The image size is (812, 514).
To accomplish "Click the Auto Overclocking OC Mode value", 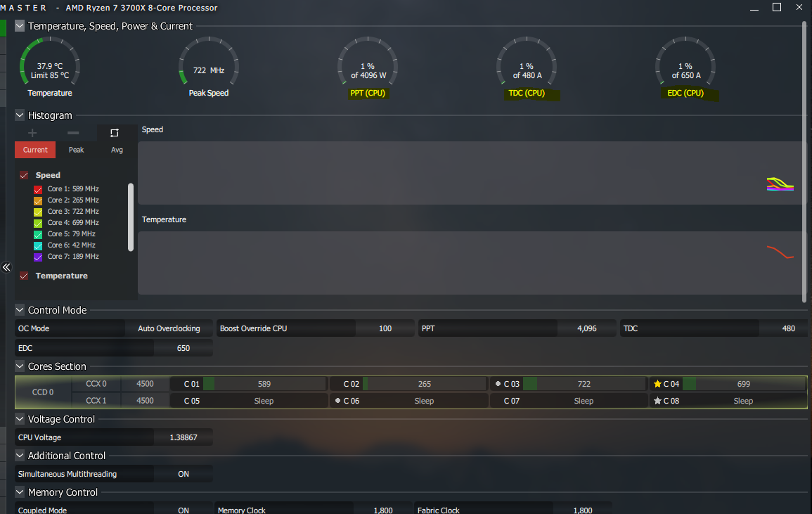I will (169, 328).
